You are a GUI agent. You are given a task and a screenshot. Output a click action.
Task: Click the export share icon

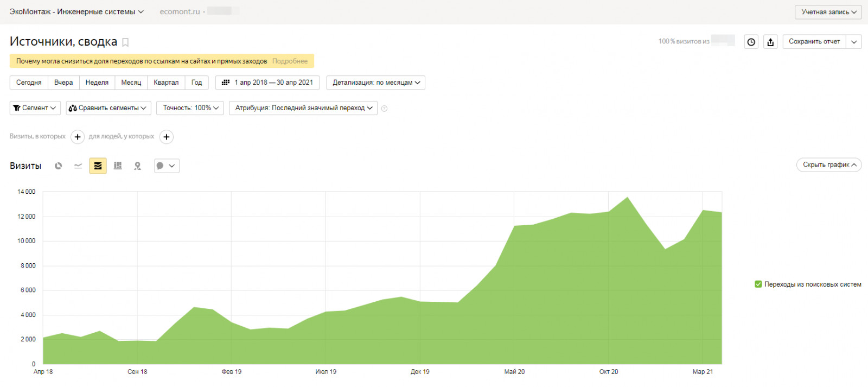(770, 42)
